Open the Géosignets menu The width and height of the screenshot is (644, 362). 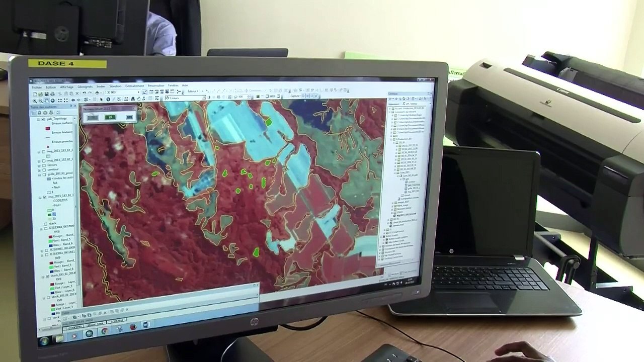tap(85, 86)
